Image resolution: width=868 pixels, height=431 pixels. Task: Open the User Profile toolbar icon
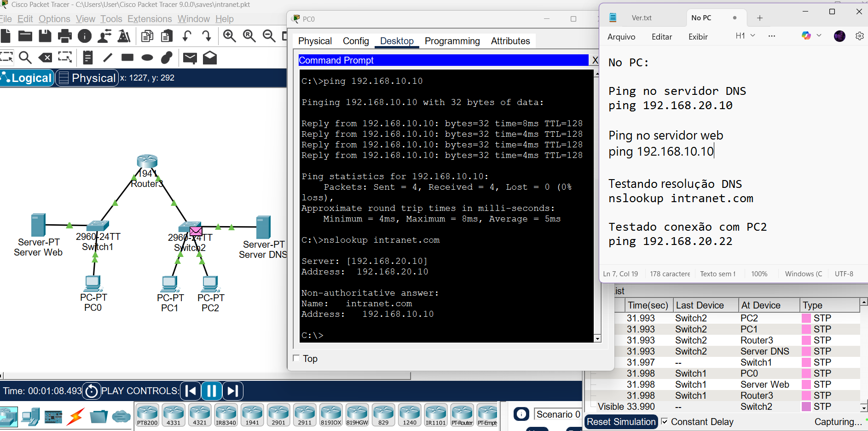coord(104,36)
